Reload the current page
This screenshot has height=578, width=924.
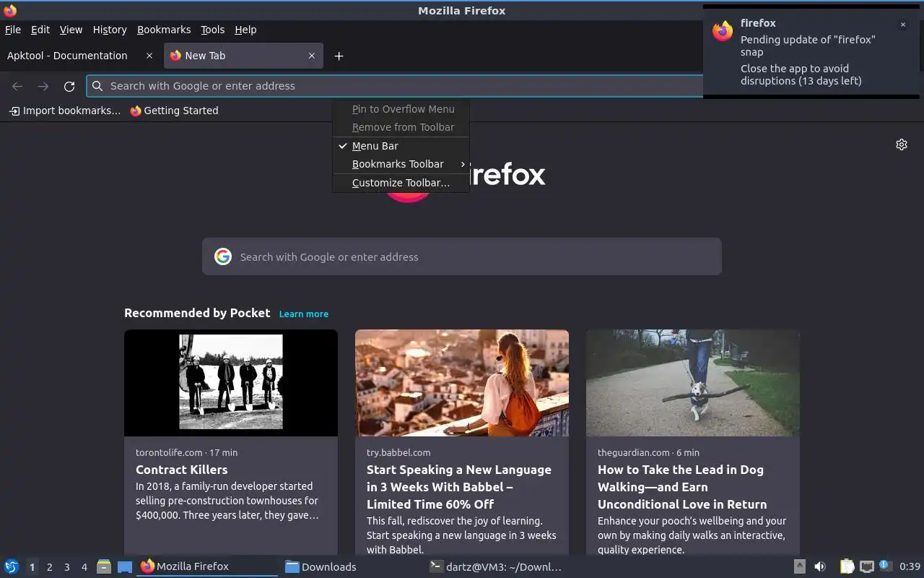[69, 86]
